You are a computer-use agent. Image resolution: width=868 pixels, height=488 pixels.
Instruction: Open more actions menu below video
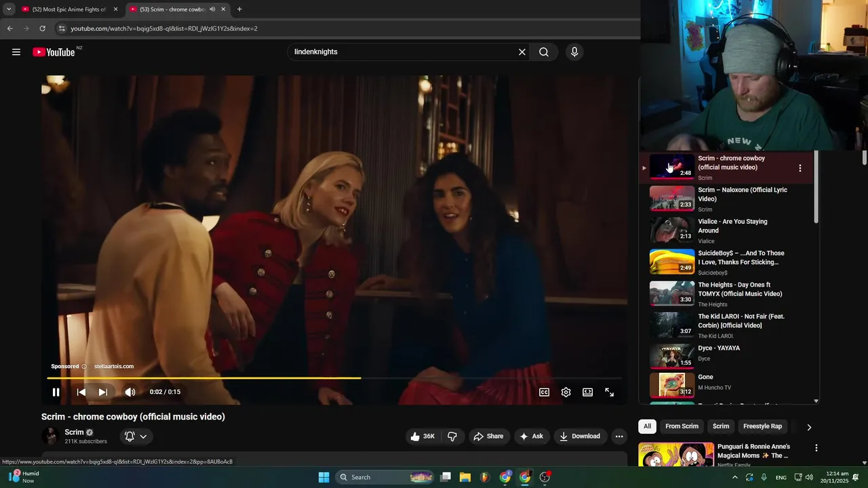pos(619,436)
